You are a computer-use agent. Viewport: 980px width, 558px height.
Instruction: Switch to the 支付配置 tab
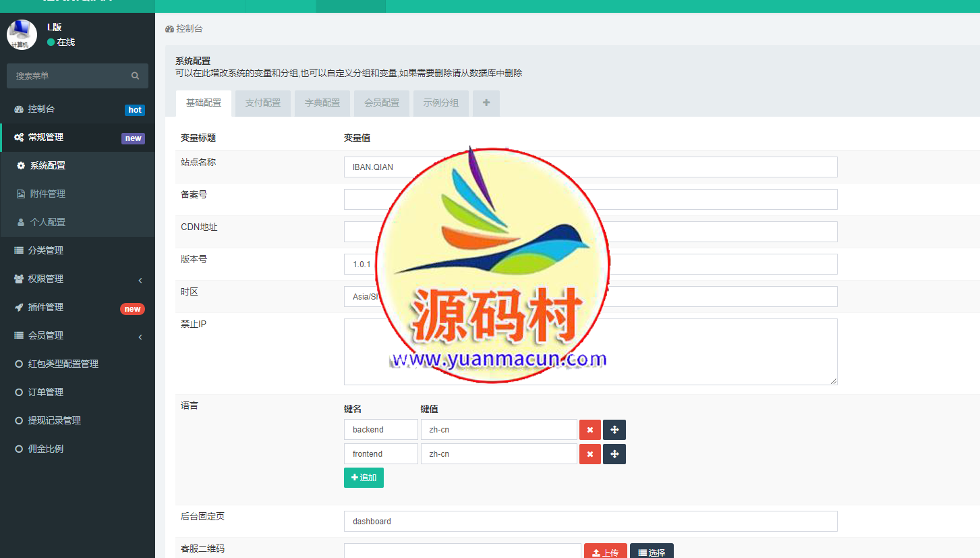click(262, 103)
